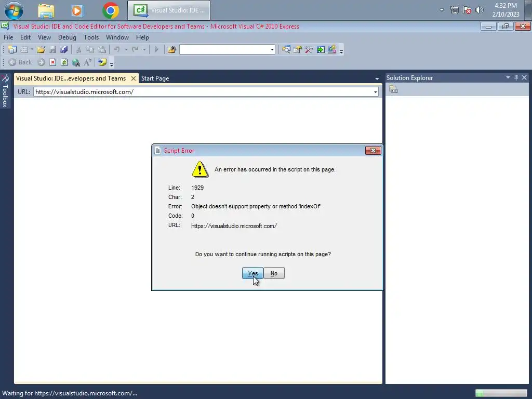Click the Open File folder icon
532x399 pixels.
point(41,49)
